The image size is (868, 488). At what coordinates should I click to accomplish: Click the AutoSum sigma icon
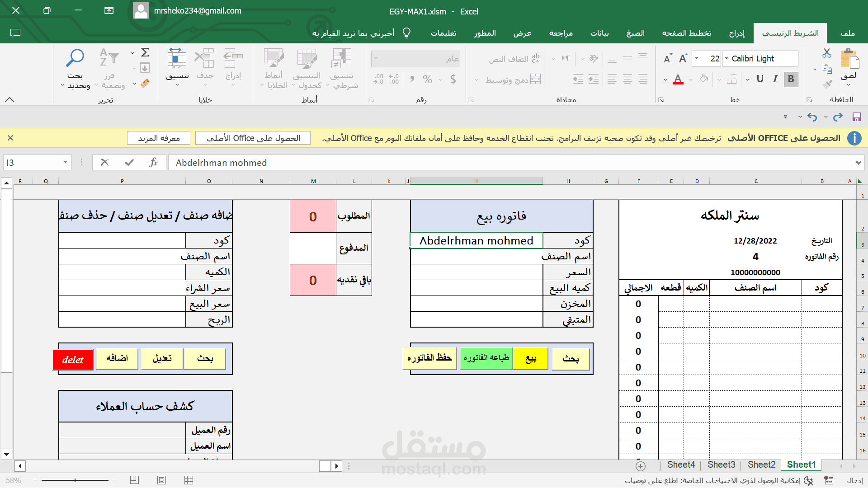145,52
